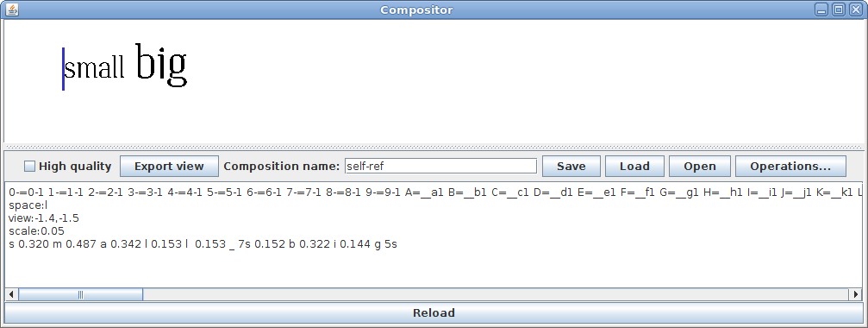Focus the Composition name text field
868x328 pixels.
tap(440, 167)
